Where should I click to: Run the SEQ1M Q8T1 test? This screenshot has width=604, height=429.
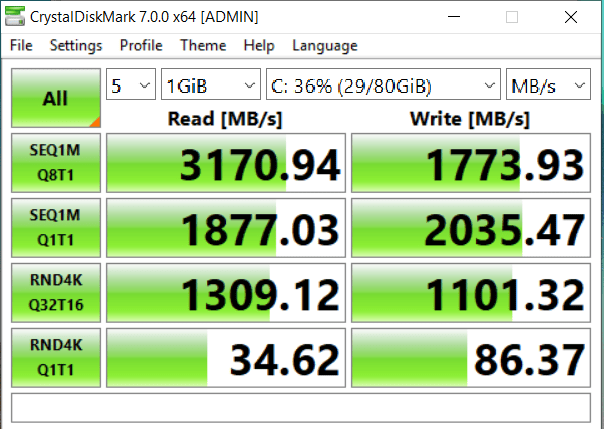coord(56,163)
